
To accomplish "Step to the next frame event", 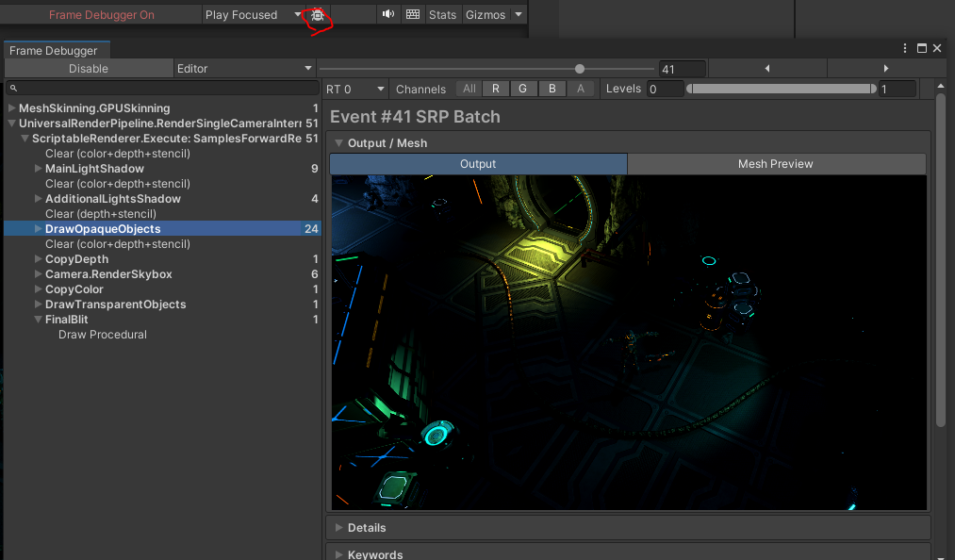I will click(886, 69).
